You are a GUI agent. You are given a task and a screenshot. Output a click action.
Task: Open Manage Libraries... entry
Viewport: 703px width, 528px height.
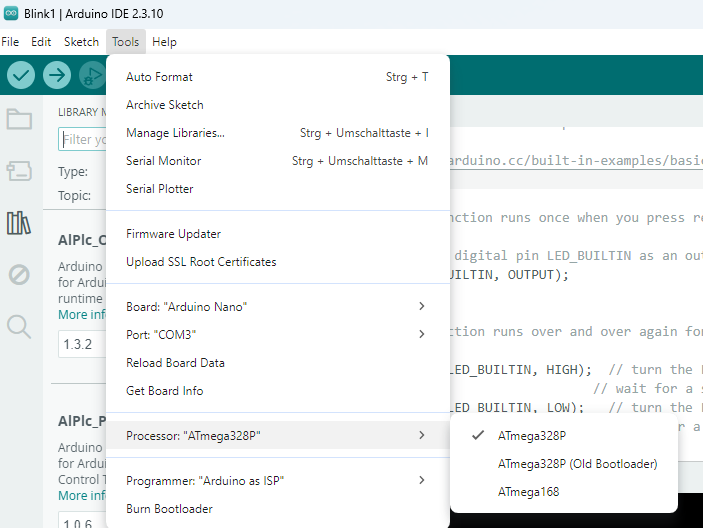[278, 133]
